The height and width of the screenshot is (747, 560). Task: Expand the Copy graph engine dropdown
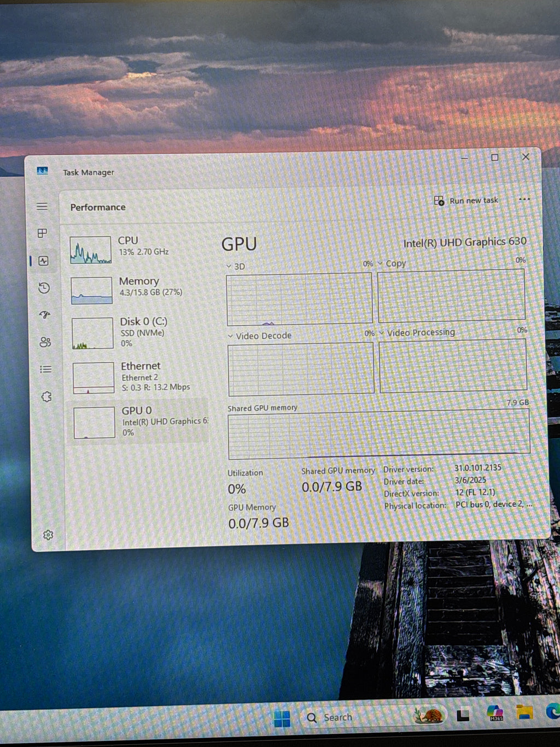coord(380,263)
